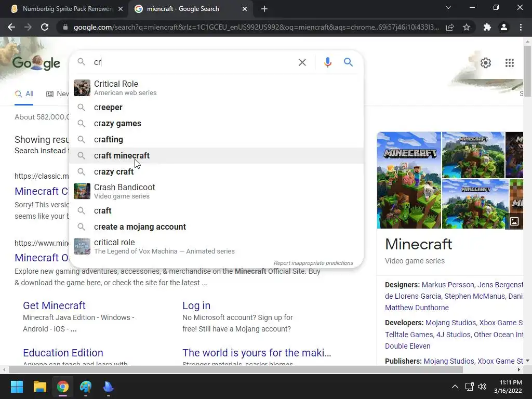Image resolution: width=532 pixels, height=399 pixels.
Task: Select the All results tab
Action: click(x=24, y=94)
